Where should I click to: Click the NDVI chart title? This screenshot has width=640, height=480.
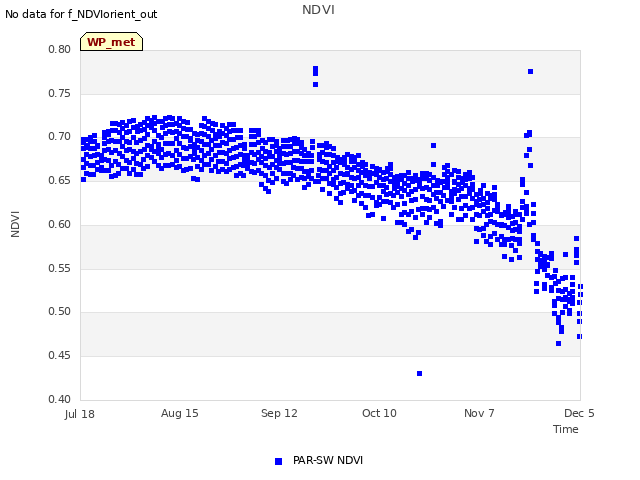click(x=318, y=10)
